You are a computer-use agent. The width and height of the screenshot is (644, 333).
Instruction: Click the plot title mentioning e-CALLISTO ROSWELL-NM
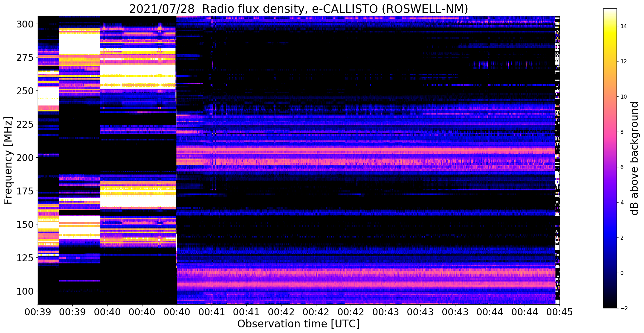pyautogui.click(x=299, y=9)
